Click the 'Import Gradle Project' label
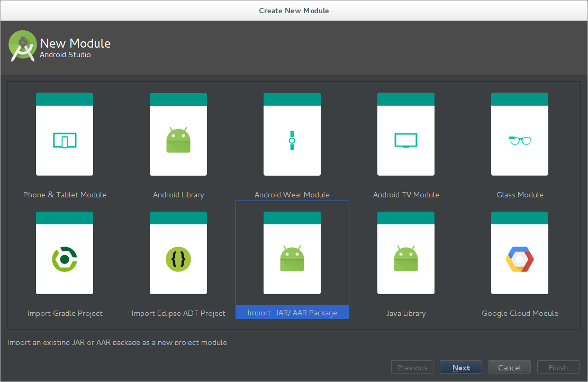Screen dimensions: 588x382 [x=65, y=313]
